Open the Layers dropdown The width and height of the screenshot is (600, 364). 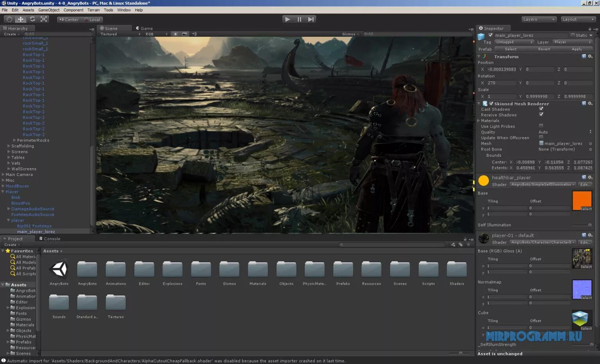point(539,19)
